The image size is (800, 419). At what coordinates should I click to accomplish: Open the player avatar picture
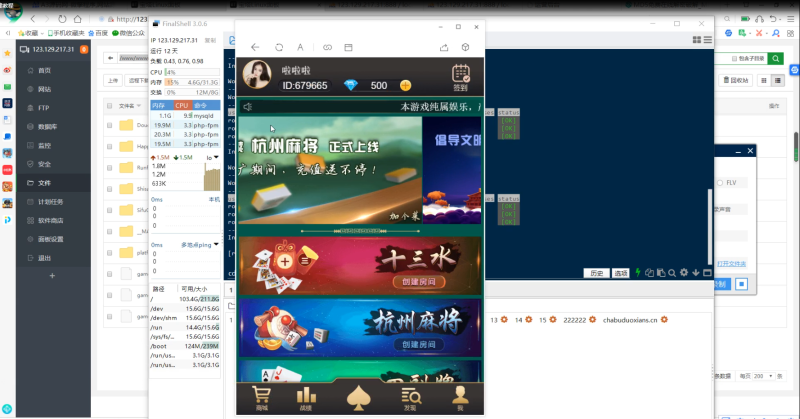(x=257, y=75)
